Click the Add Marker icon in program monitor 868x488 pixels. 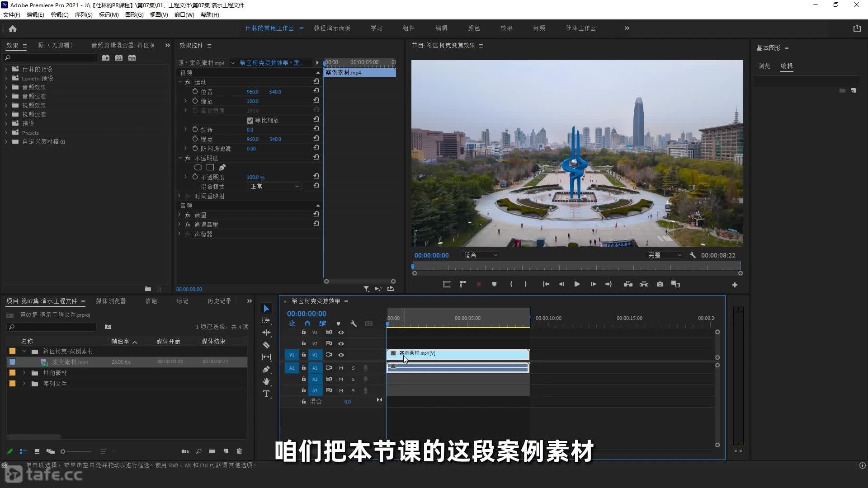tap(494, 284)
